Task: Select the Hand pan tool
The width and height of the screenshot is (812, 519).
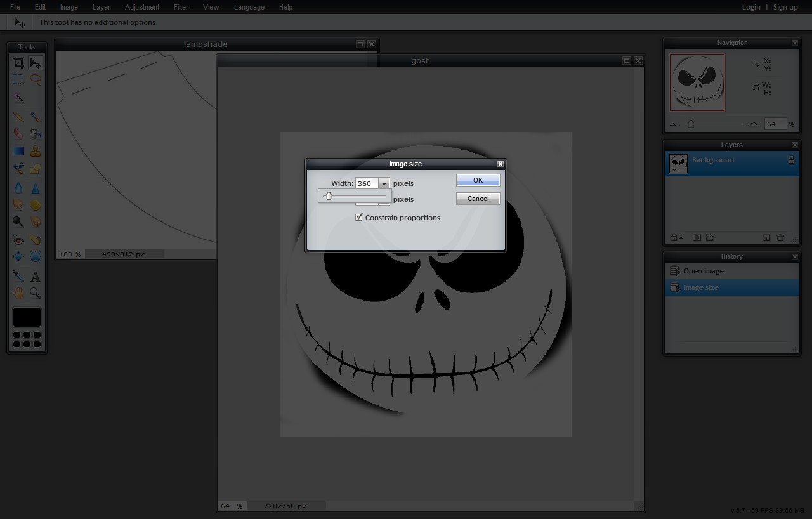Action: tap(18, 293)
